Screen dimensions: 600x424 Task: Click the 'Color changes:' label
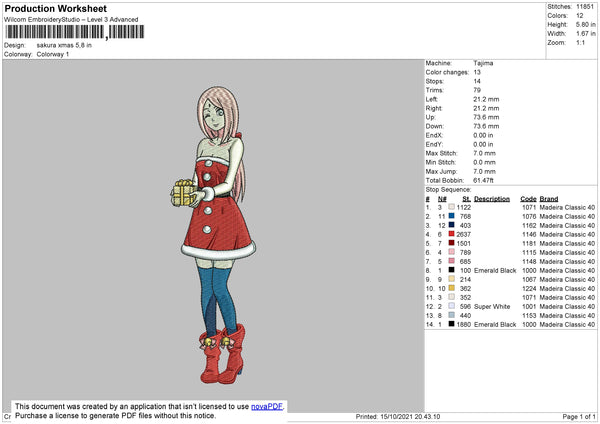point(447,72)
